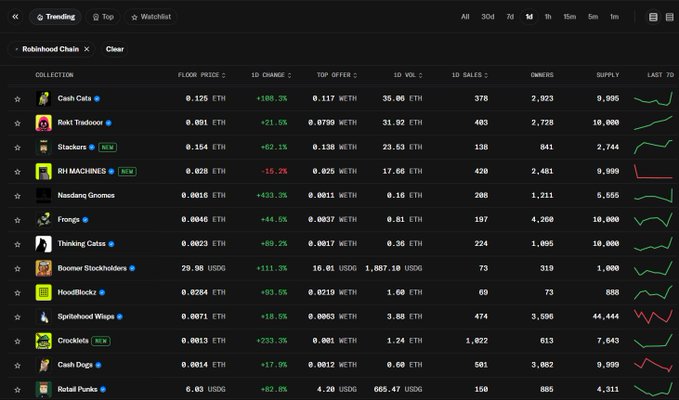Open Thinking Catss avatar
The width and height of the screenshot is (679, 400).
tap(43, 244)
